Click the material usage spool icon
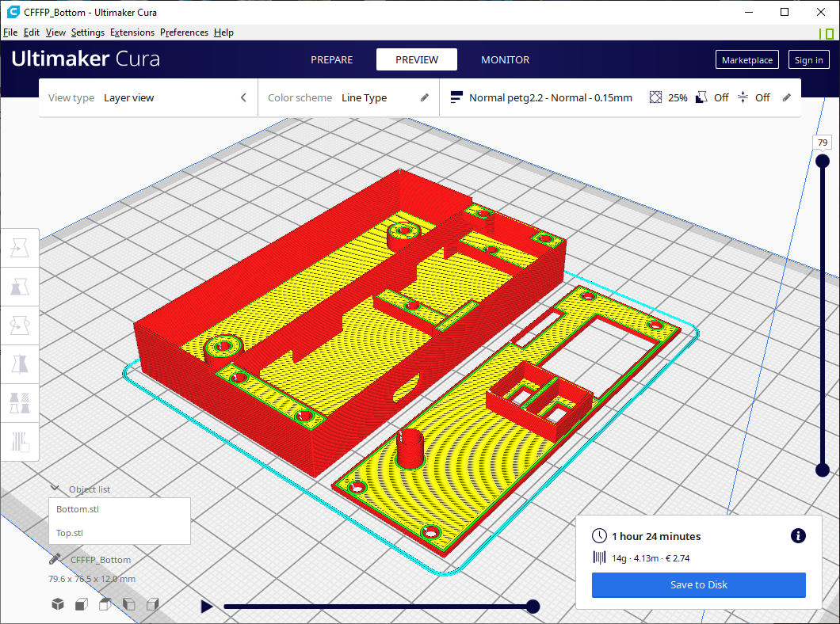The width and height of the screenshot is (840, 624). [599, 557]
